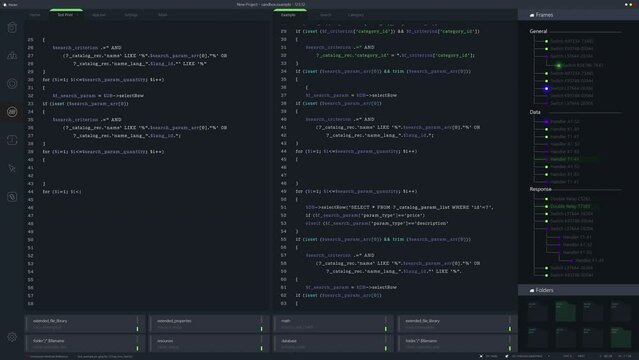This screenshot has width=639, height=360.
Task: Open settings gear at sidebar bottom
Action: click(12, 337)
